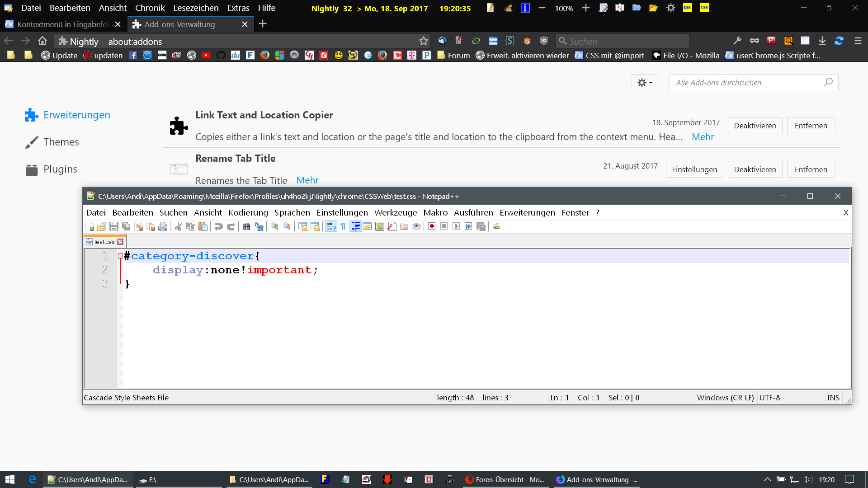Toggle word wrap in the Notepad++ toolbar
The height and width of the screenshot is (488, 868).
coord(331,226)
